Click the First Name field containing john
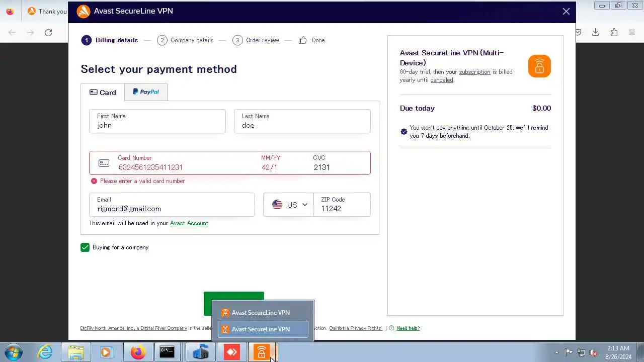Viewport: 644px width, 362px height. 157,121
